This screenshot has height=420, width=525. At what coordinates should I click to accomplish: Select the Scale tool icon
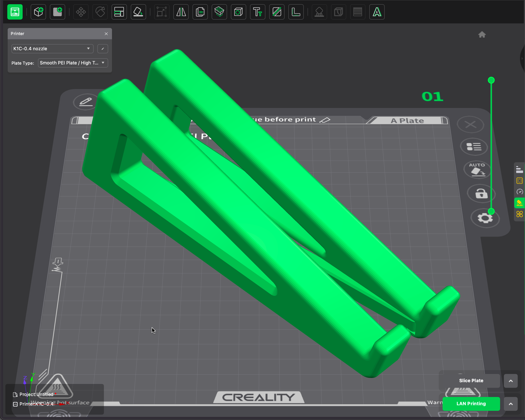tap(162, 12)
